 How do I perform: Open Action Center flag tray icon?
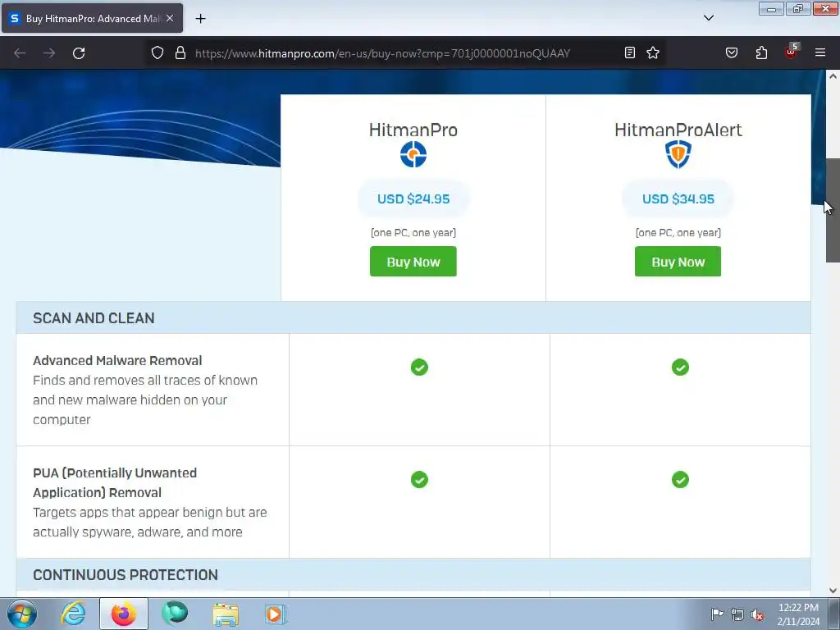(717, 614)
